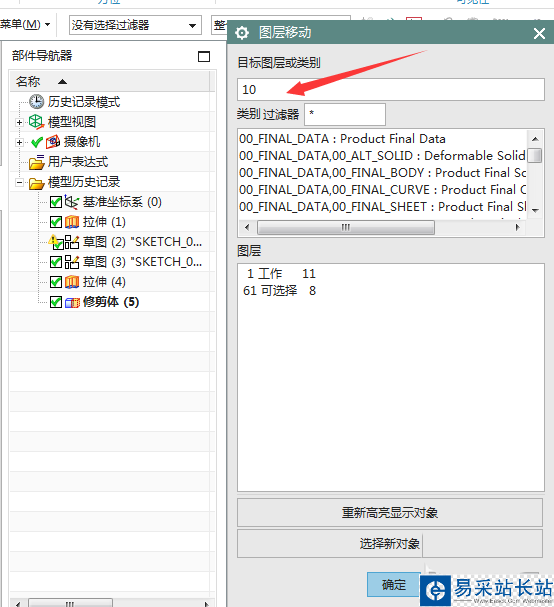Click the 拉伸 (4) extrude icon
This screenshot has width=554, height=607.
[72, 282]
